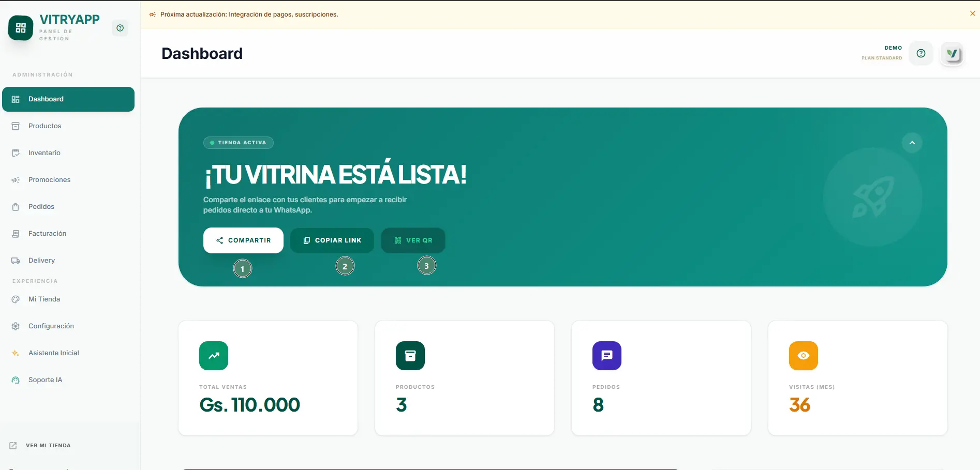
Task: Click the VitryApp logo icon
Action: (21, 28)
